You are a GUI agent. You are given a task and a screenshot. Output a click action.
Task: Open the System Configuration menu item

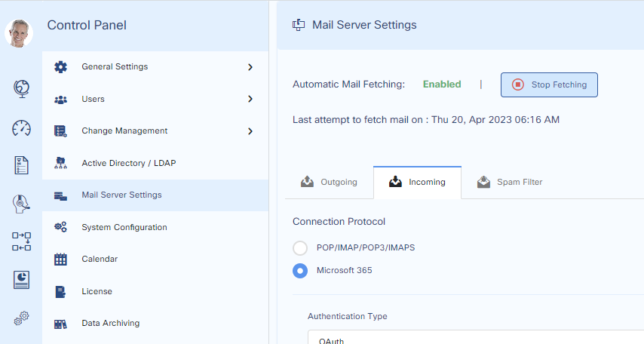(124, 227)
